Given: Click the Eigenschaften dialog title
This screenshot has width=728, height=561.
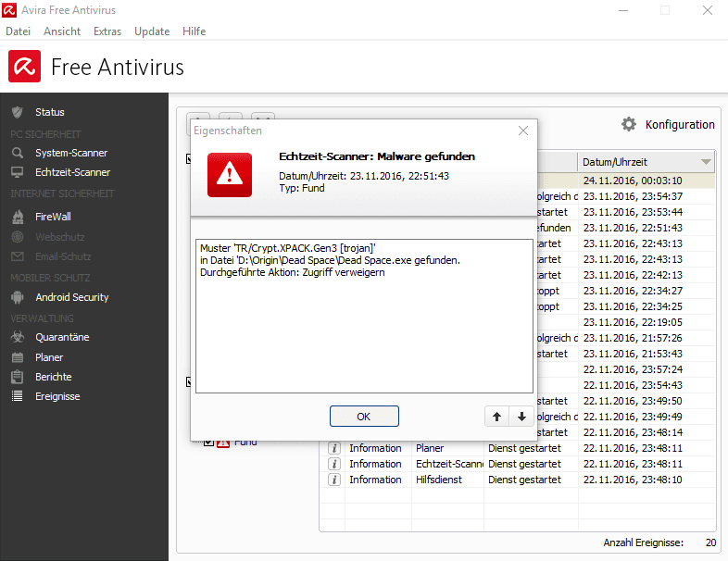Looking at the screenshot, I should 228,131.
